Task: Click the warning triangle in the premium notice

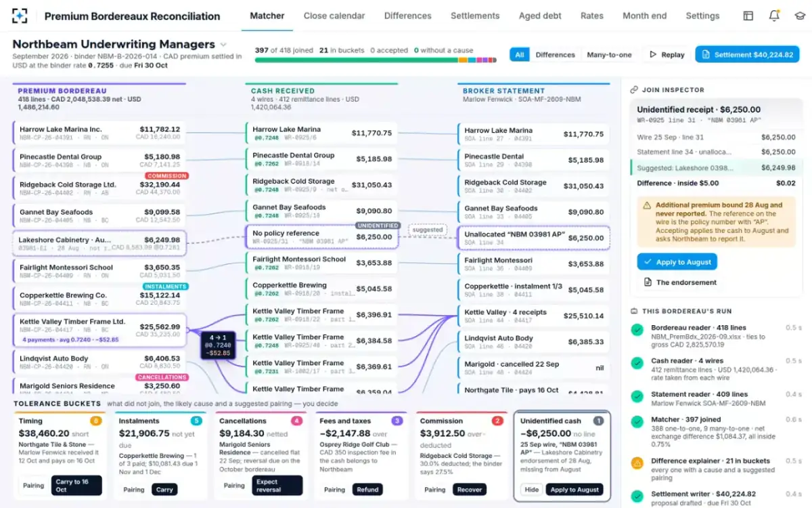Action: [x=647, y=205]
